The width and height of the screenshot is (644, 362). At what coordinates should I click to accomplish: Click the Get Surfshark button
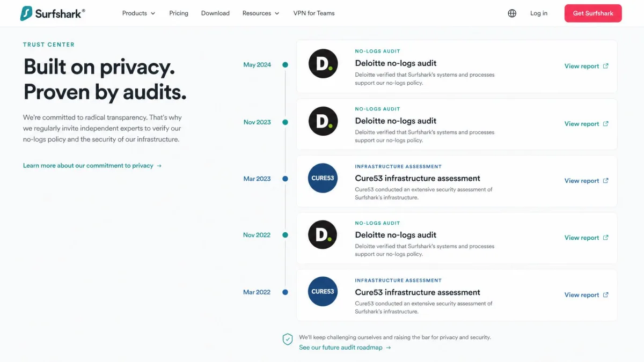[x=593, y=13]
